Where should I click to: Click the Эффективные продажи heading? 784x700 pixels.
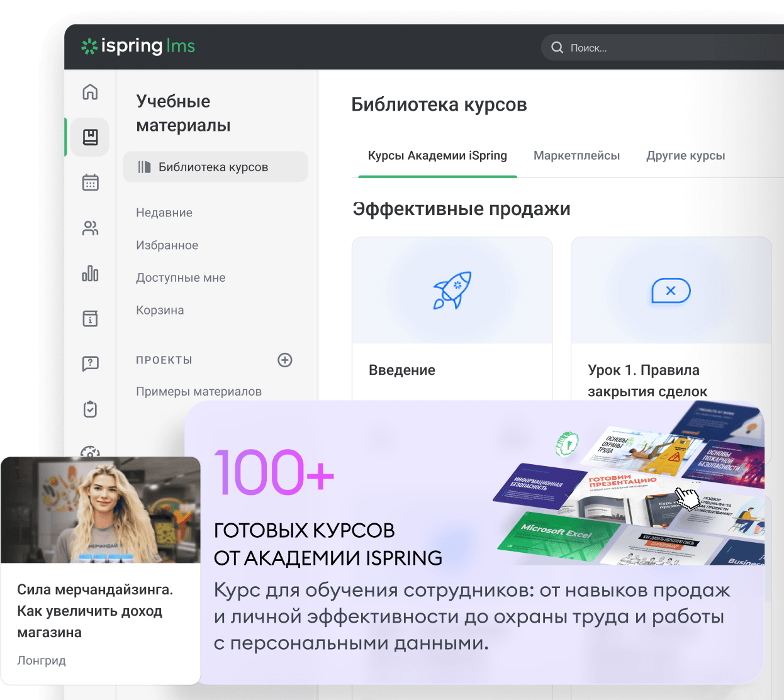point(462,209)
